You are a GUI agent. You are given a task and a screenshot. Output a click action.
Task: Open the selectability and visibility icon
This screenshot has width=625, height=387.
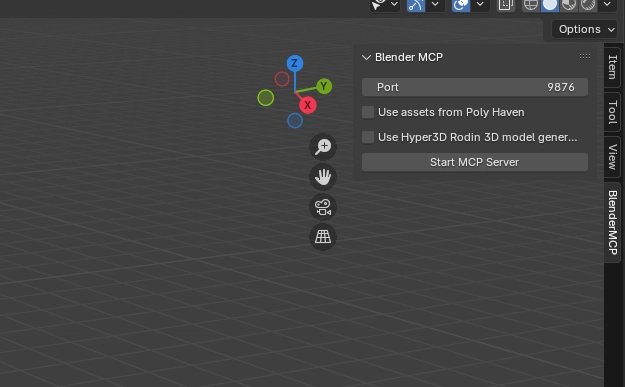point(378,4)
